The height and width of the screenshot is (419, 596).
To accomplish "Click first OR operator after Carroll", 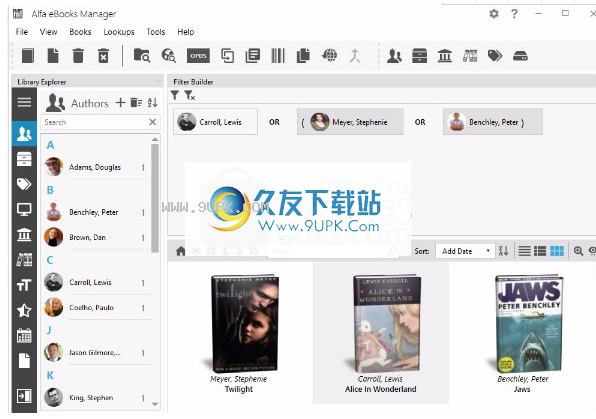I will (274, 122).
